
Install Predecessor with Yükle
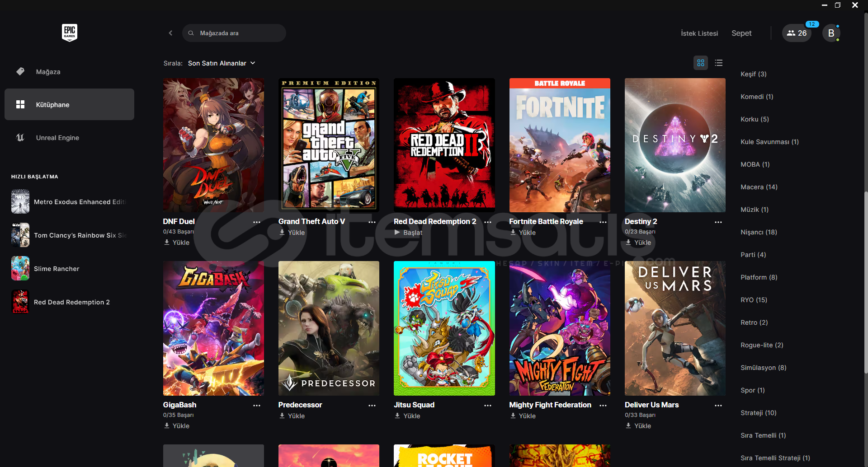pos(292,416)
